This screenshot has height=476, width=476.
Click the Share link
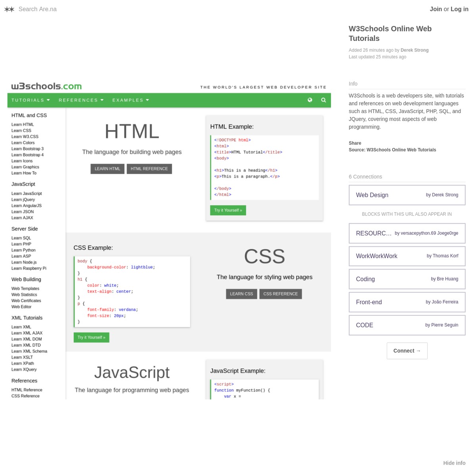click(355, 143)
